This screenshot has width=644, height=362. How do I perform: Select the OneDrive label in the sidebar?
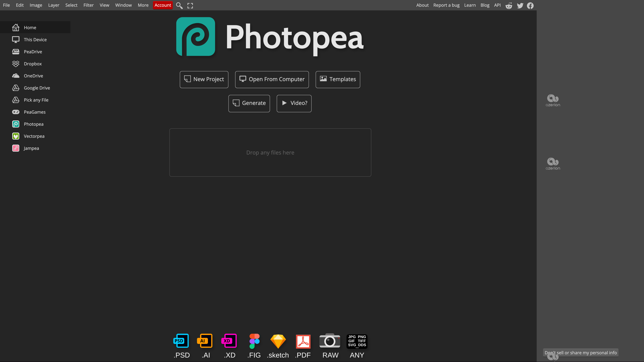[34, 76]
